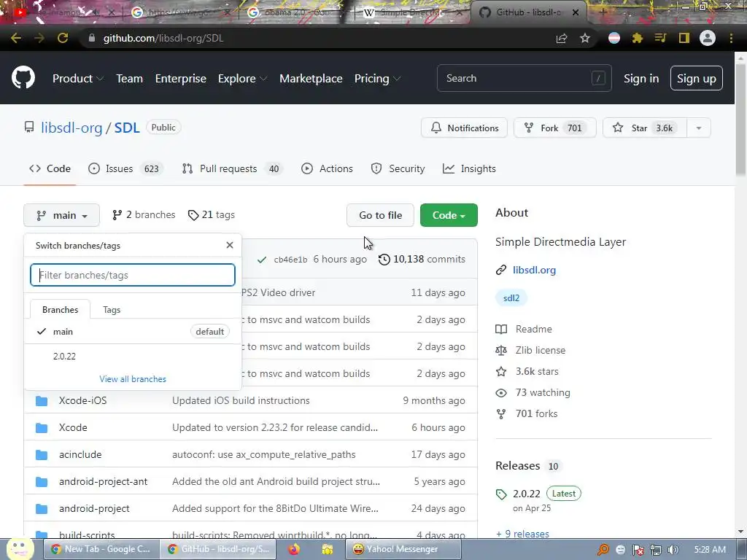Click the volume speaker icon in system tray
The height and width of the screenshot is (560, 747).
[673, 550]
